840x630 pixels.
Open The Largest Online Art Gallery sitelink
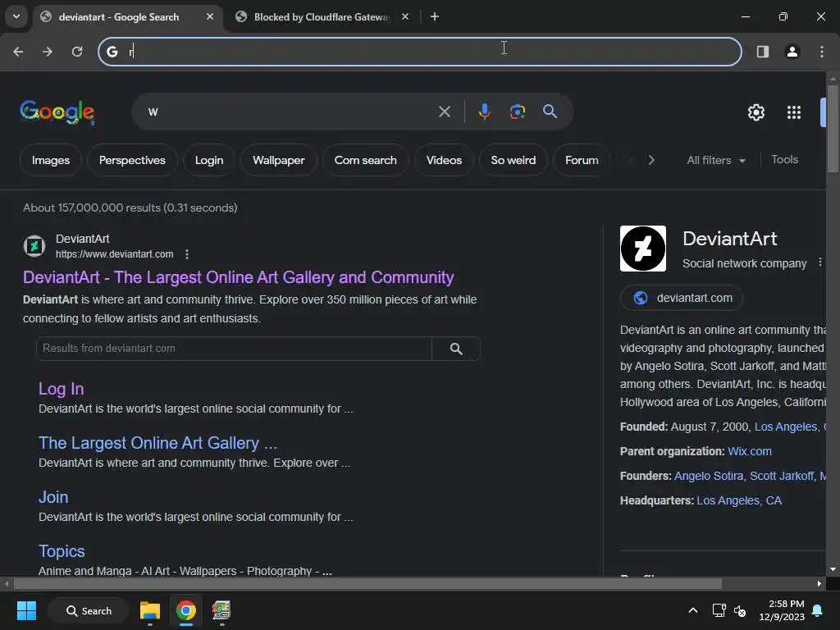[158, 443]
